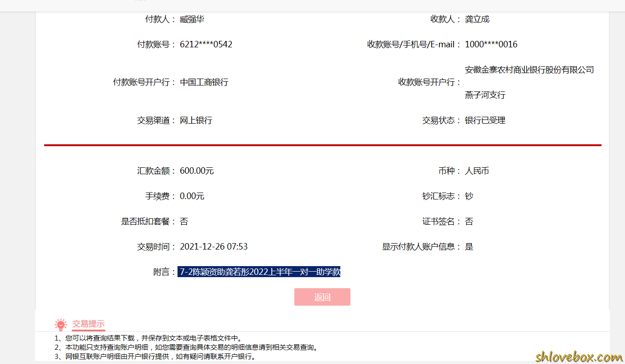Click payee bank 安徽金寨农村商业银行股份有限公司

click(529, 70)
